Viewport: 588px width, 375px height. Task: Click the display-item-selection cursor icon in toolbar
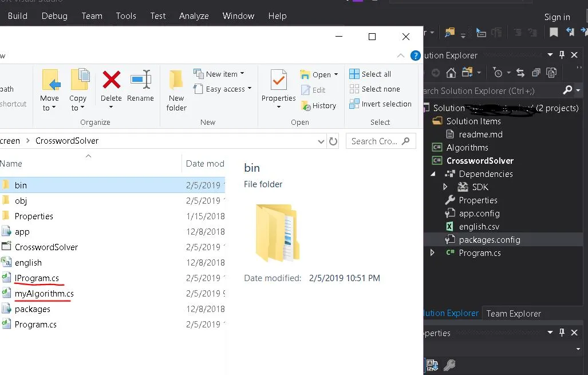click(480, 33)
